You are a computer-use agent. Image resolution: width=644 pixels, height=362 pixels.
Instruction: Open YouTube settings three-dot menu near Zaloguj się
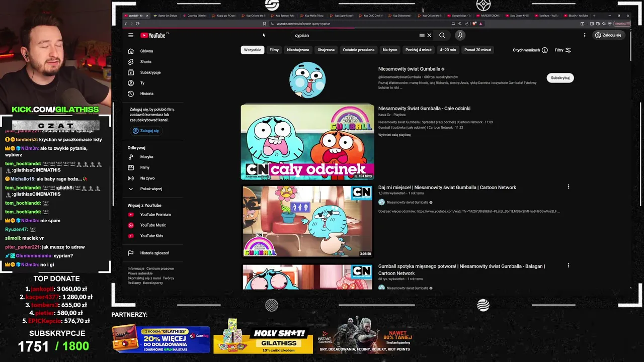[x=585, y=35]
